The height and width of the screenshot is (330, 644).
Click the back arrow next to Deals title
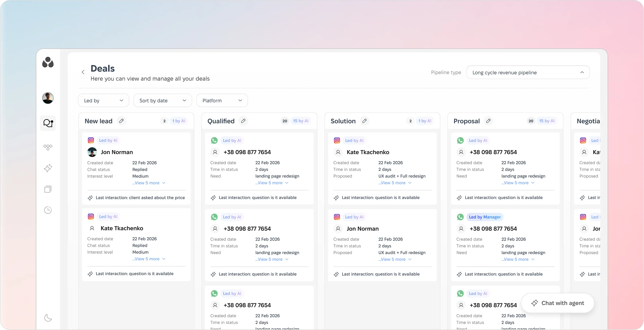[83, 72]
